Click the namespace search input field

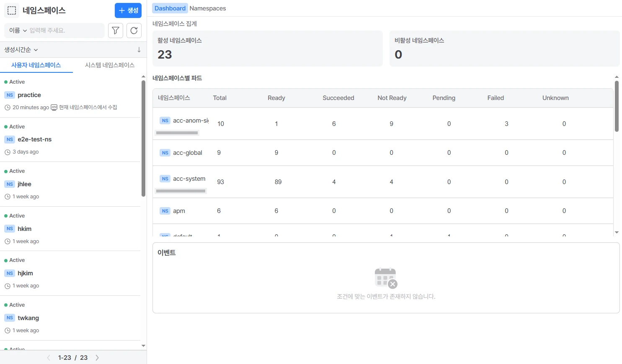pos(65,31)
